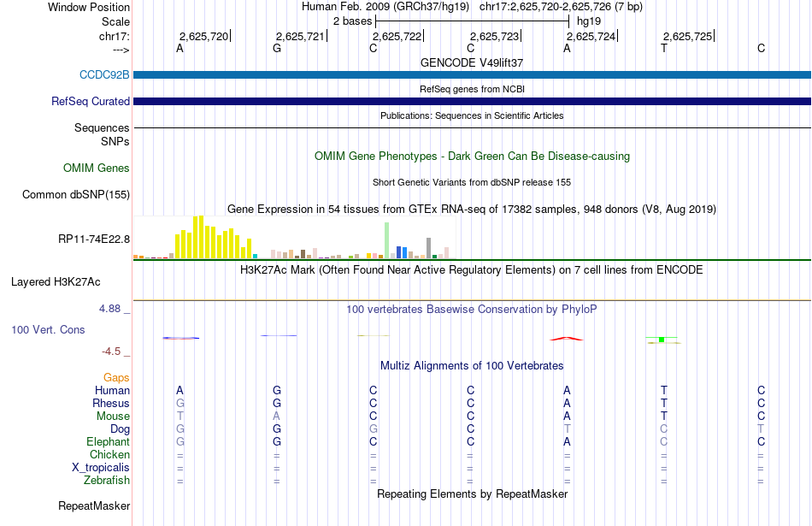Image resolution: width=812 pixels, height=526 pixels.
Task: Select the Layered H3K27Ac track label
Action: point(56,282)
